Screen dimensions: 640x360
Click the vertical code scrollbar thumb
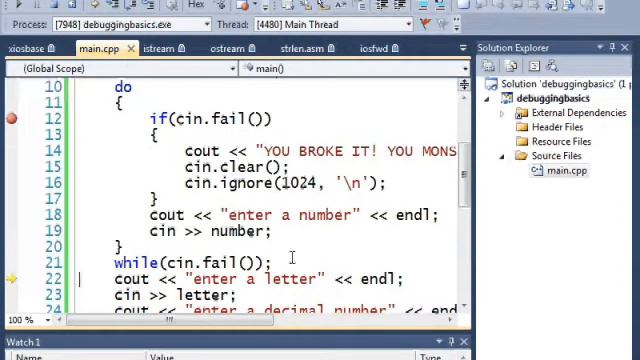coord(464,175)
